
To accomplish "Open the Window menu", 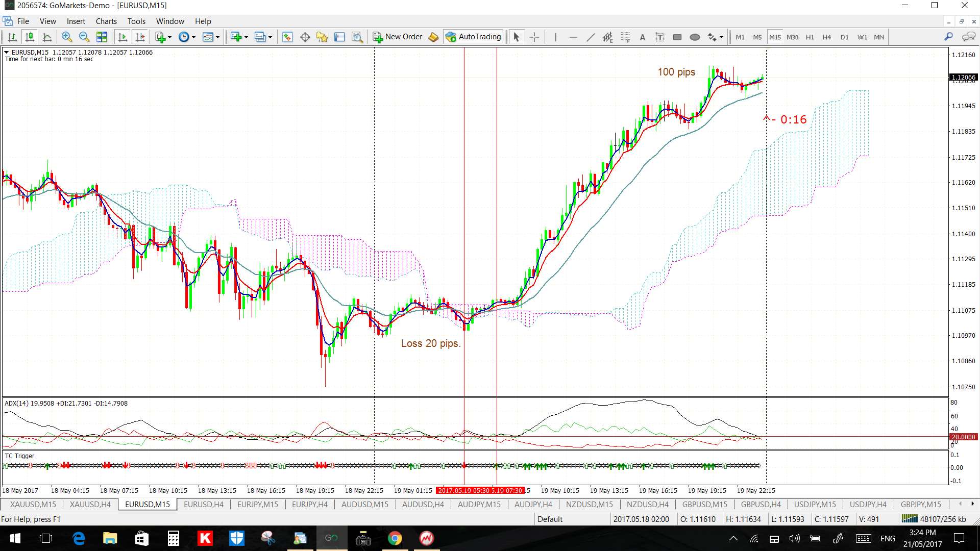I will 170,21.
